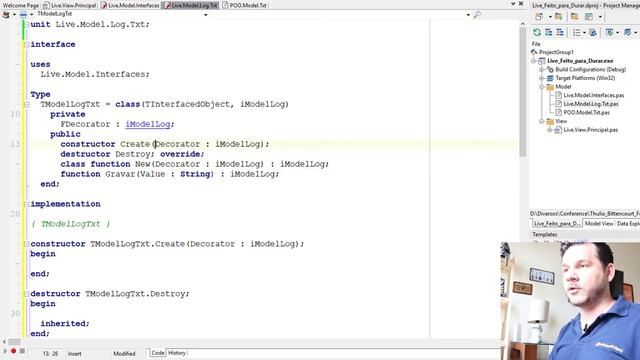Open the Live.Model.Interfaces editor tab

point(131,5)
